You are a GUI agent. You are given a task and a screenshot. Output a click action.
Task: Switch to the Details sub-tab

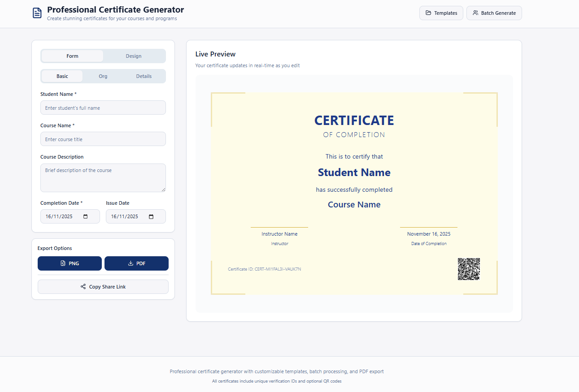point(144,76)
